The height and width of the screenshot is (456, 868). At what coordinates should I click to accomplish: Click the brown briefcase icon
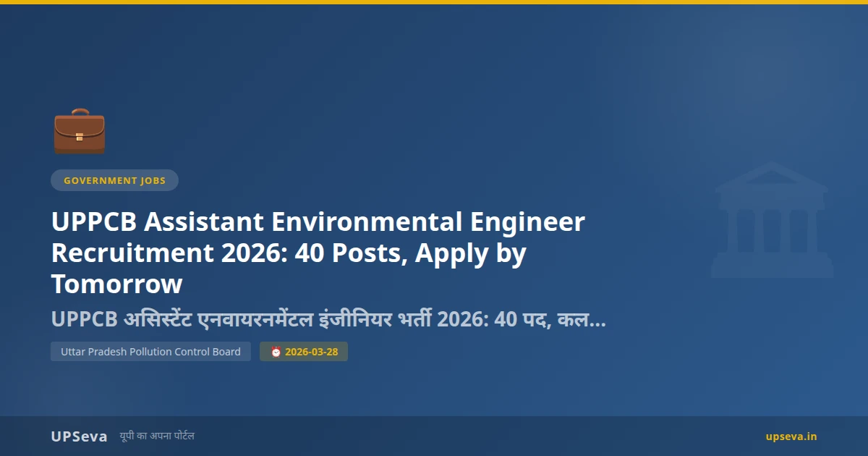tap(80, 131)
